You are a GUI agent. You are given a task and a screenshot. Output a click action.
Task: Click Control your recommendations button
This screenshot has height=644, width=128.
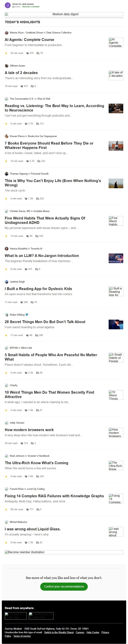coord(64,586)
